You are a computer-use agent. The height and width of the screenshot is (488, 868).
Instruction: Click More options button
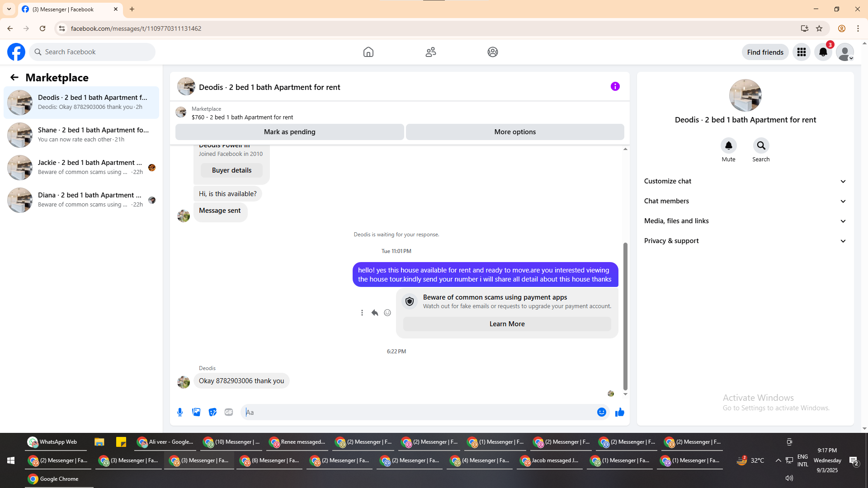pyautogui.click(x=515, y=132)
